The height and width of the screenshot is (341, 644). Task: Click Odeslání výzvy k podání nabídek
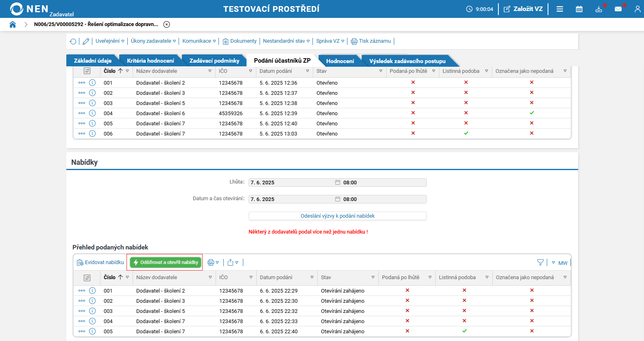337,216
